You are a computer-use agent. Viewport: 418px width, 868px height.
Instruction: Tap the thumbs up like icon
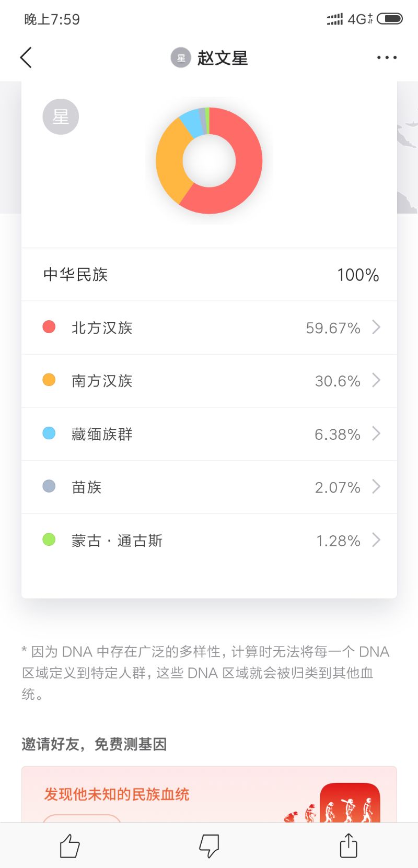click(x=69, y=845)
